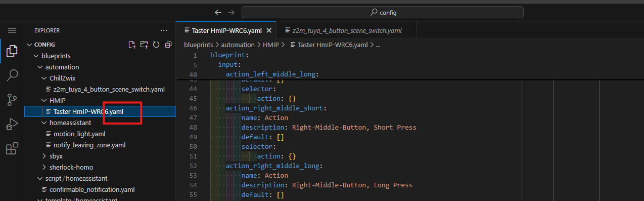Click automation in the breadcrumb path
Viewport: 644px width, 201px height.
(x=238, y=45)
